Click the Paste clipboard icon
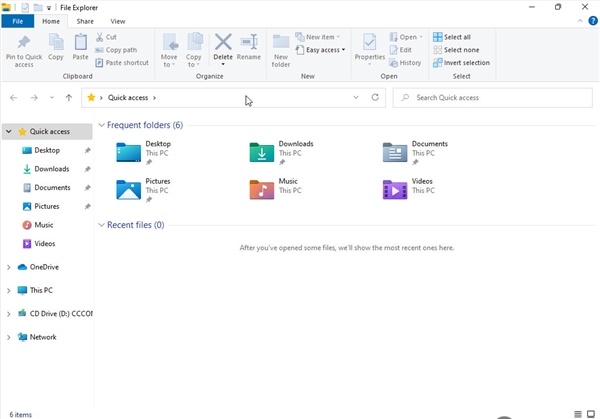 tap(80, 42)
